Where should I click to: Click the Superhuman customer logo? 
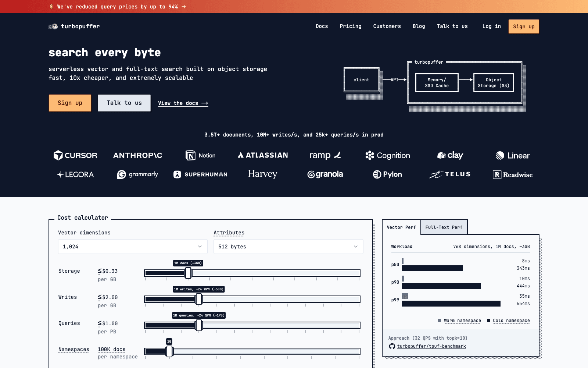pos(200,174)
